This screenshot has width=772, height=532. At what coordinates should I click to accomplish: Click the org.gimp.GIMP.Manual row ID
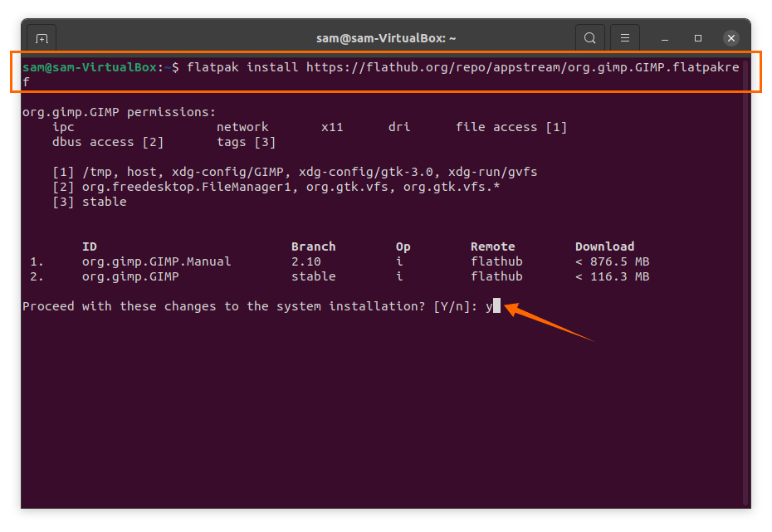tap(156, 261)
